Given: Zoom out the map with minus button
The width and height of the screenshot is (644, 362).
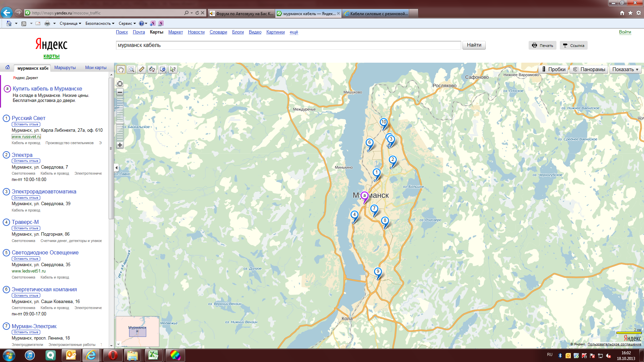Looking at the screenshot, I should coord(120,92).
